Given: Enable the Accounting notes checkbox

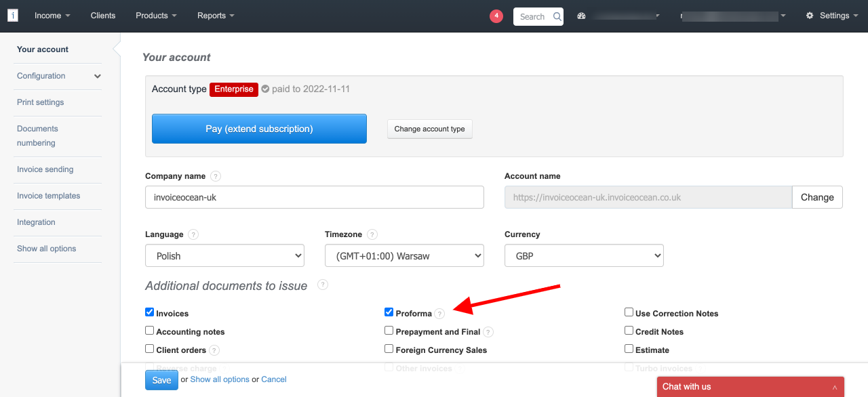Looking at the screenshot, I should click(x=149, y=331).
